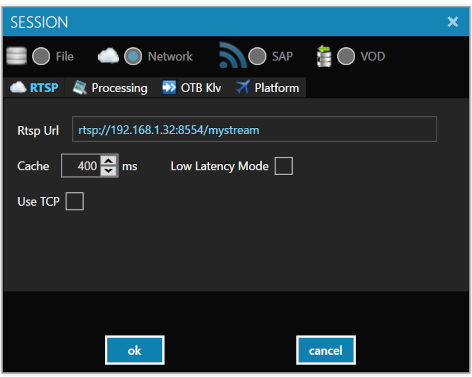This screenshot has height=377, width=472.
Task: Enable Low Latency Mode checkbox
Action: (284, 166)
